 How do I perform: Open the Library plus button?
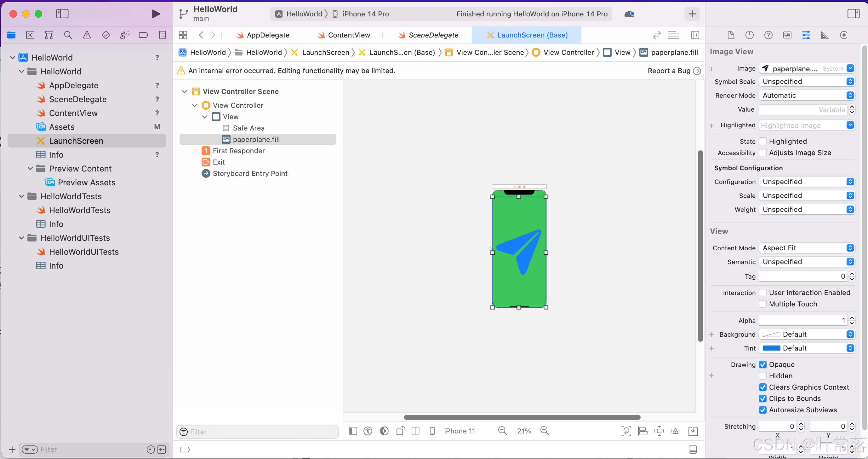pyautogui.click(x=692, y=14)
